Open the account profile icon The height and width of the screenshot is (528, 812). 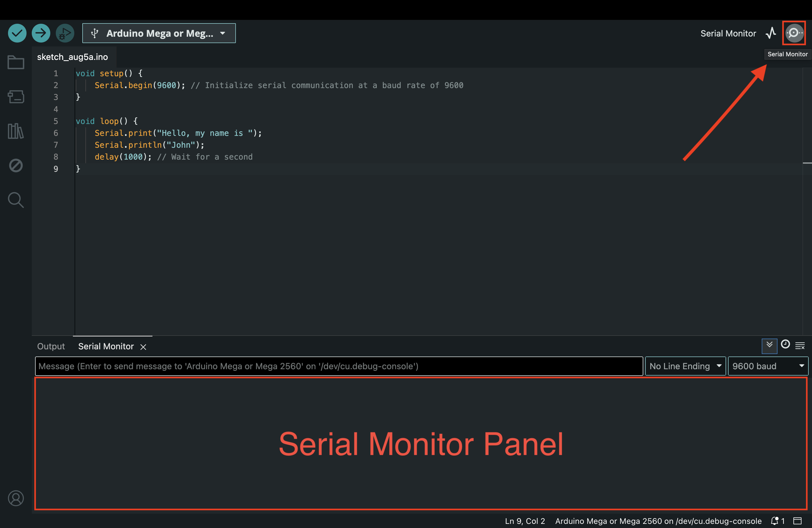coord(16,498)
